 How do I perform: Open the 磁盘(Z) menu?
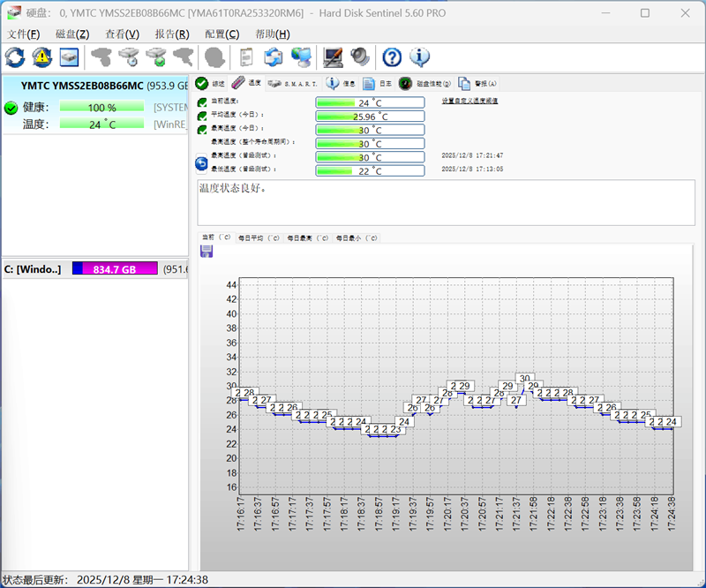pyautogui.click(x=72, y=34)
